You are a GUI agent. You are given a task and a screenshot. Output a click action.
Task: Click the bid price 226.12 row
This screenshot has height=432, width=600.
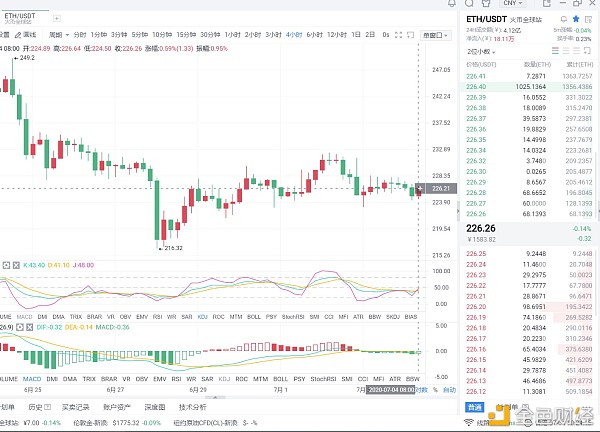click(529, 392)
